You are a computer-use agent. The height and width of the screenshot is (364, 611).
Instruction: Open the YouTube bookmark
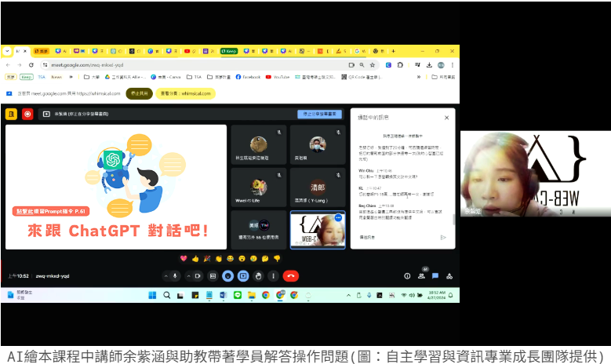coord(278,77)
